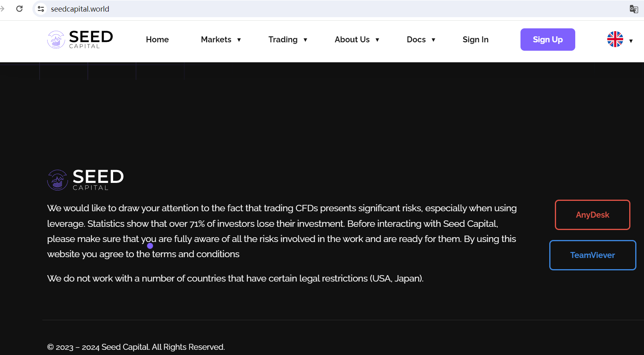The height and width of the screenshot is (355, 644).
Task: Click the UK flag language icon
Action: click(x=615, y=39)
